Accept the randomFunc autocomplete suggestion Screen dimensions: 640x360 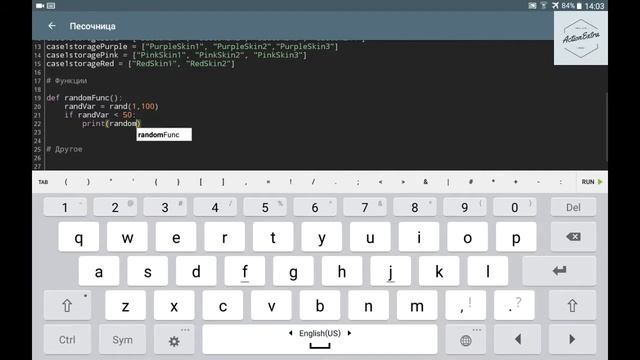coord(164,135)
